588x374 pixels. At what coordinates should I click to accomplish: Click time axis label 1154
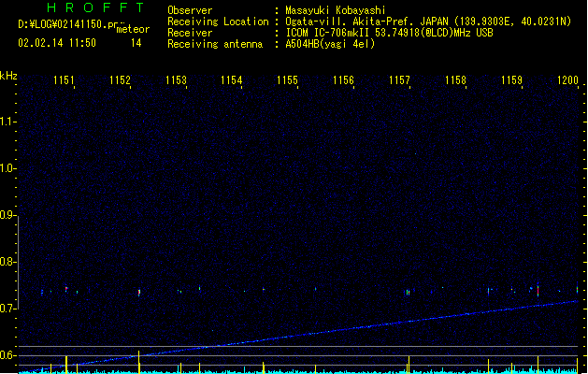[x=232, y=79]
